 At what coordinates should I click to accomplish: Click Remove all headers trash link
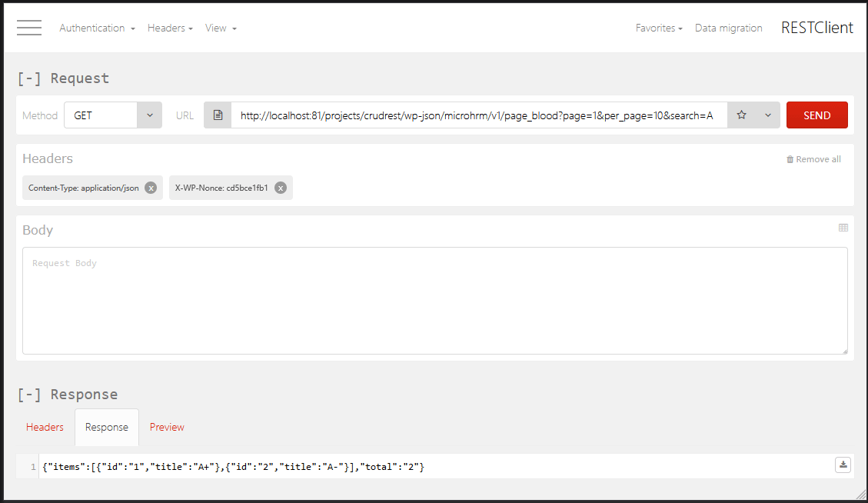pyautogui.click(x=813, y=159)
